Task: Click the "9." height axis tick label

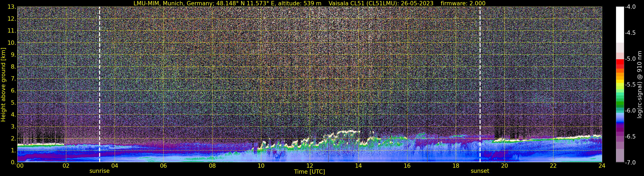Action: [x=13, y=55]
